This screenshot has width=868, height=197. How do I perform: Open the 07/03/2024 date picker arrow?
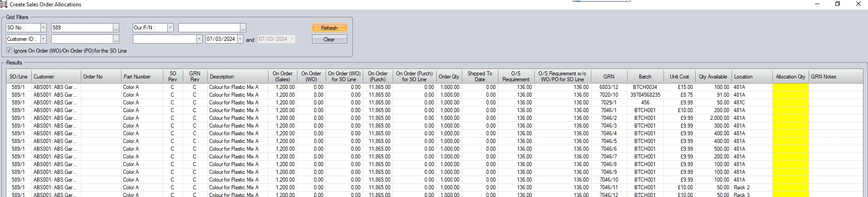pos(240,39)
